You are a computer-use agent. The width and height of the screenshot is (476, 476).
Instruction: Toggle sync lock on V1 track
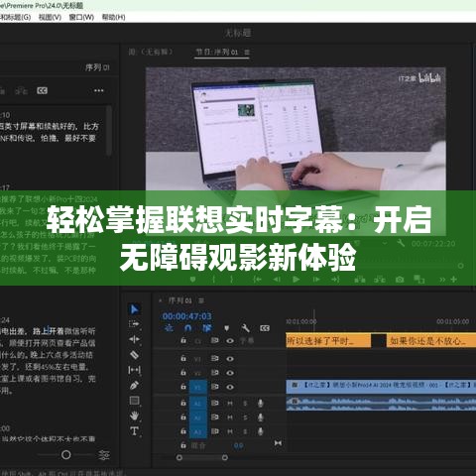[215, 387]
